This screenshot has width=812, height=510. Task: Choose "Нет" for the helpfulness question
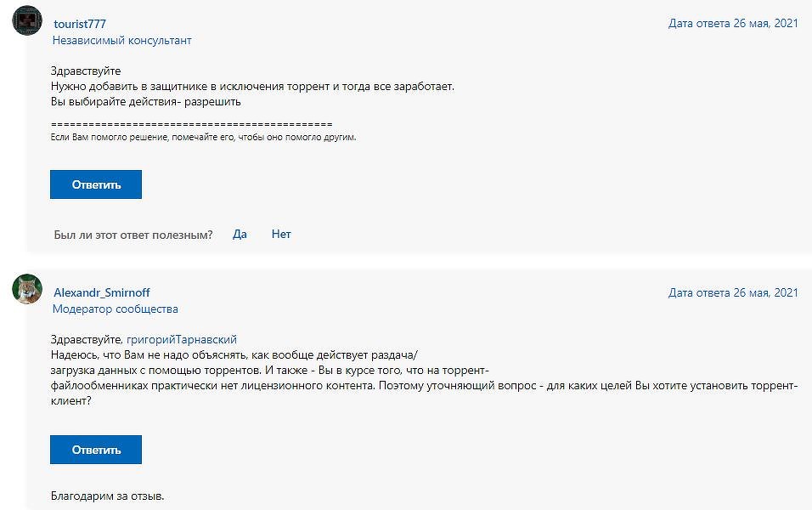pyautogui.click(x=281, y=235)
